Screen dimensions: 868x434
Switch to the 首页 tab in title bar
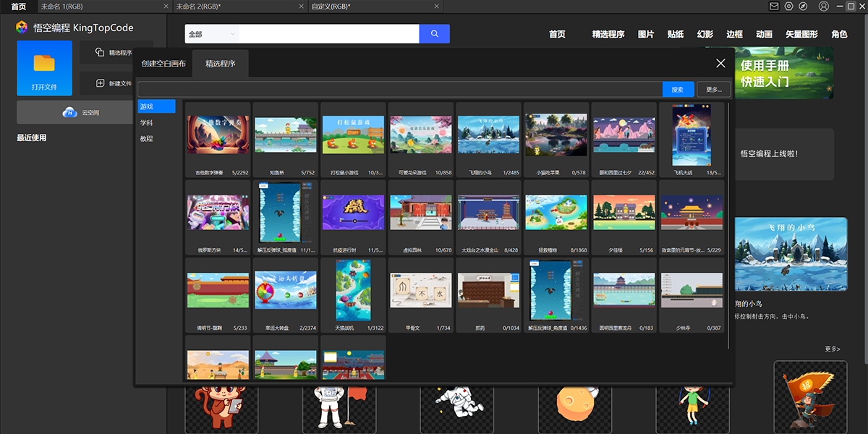(x=18, y=7)
